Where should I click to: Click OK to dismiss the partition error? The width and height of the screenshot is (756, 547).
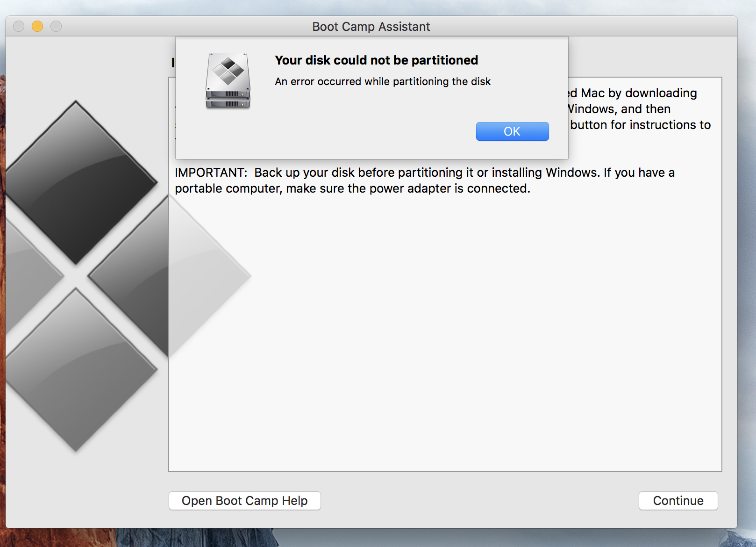coord(512,131)
